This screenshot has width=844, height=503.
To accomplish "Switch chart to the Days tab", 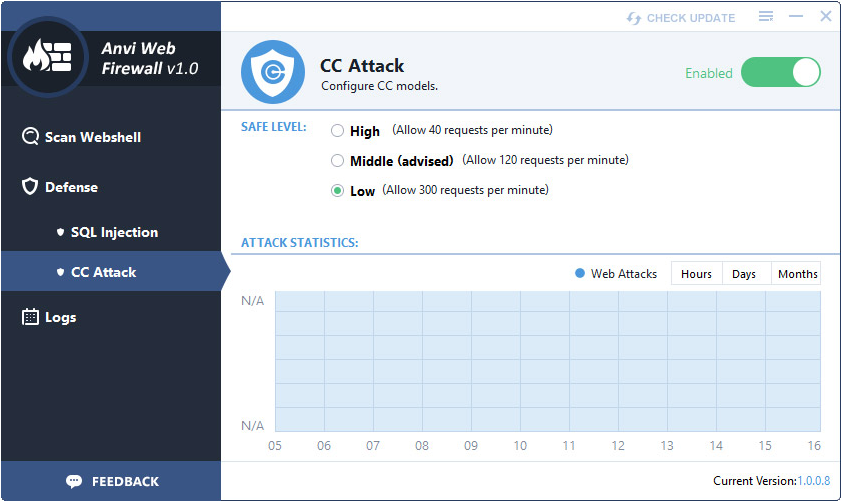I will click(x=744, y=274).
